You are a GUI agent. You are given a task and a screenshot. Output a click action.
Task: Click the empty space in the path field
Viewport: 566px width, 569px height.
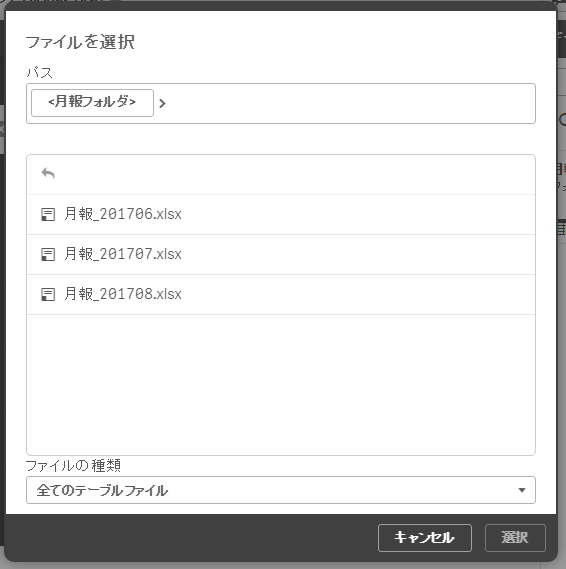tap(348, 103)
